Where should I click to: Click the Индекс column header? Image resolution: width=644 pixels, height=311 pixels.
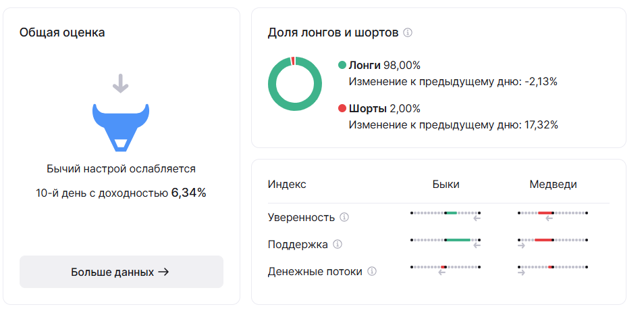coord(287,185)
